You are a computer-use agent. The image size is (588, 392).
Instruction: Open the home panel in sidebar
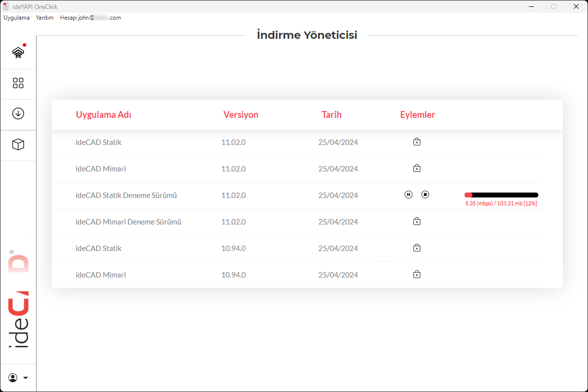click(x=18, y=53)
